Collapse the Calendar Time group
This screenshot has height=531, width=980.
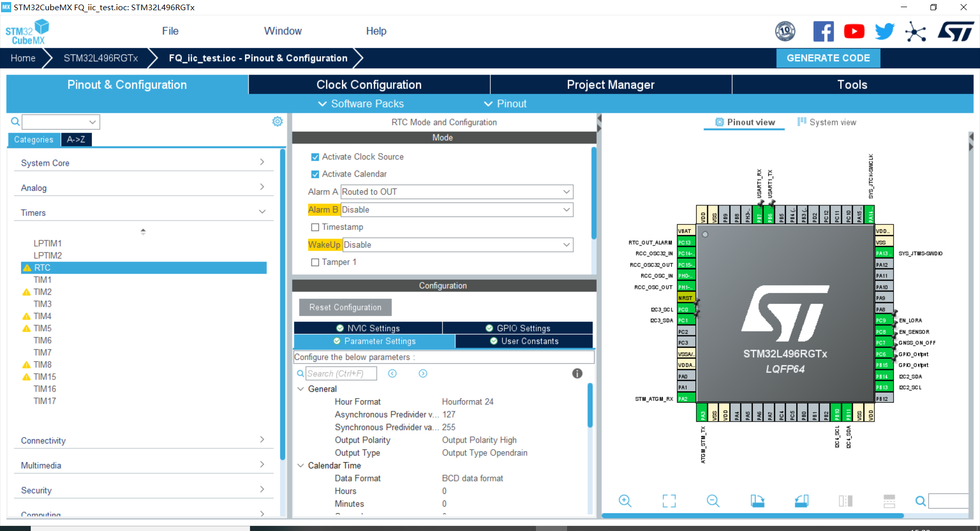click(x=301, y=466)
